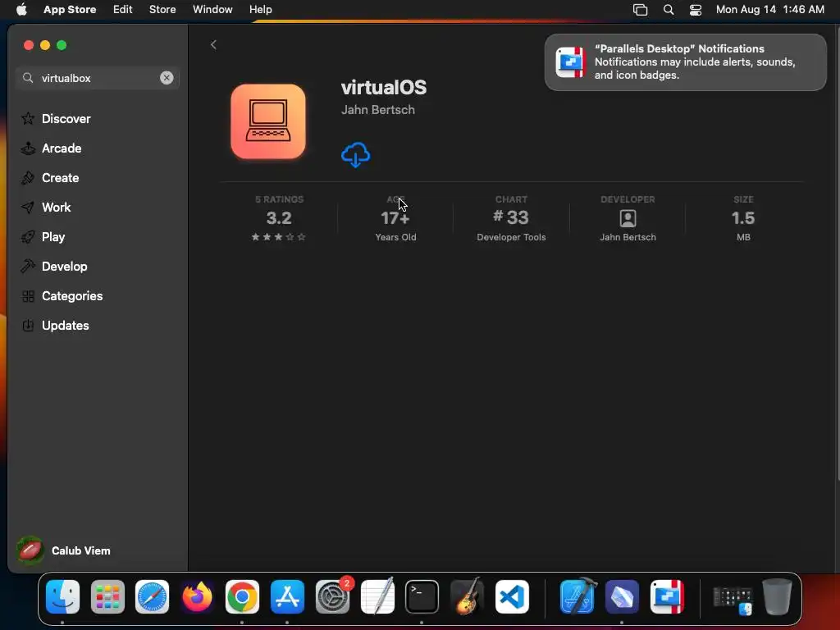Open TextEdit from the Dock
The image size is (840, 630).
click(x=377, y=596)
